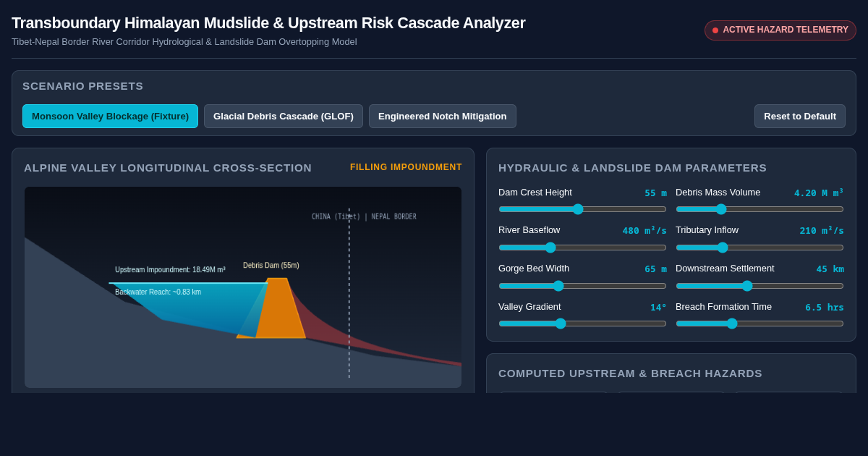Click the FILLING IMPOUNDMENT status label
Viewport: 868px width, 456px height.
point(406,167)
